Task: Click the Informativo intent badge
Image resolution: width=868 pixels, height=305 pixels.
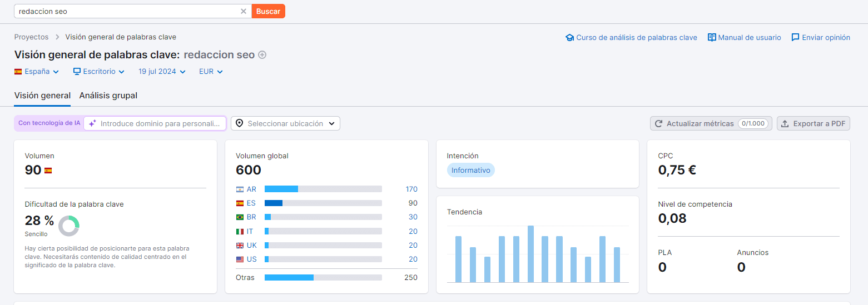Action: coord(470,170)
